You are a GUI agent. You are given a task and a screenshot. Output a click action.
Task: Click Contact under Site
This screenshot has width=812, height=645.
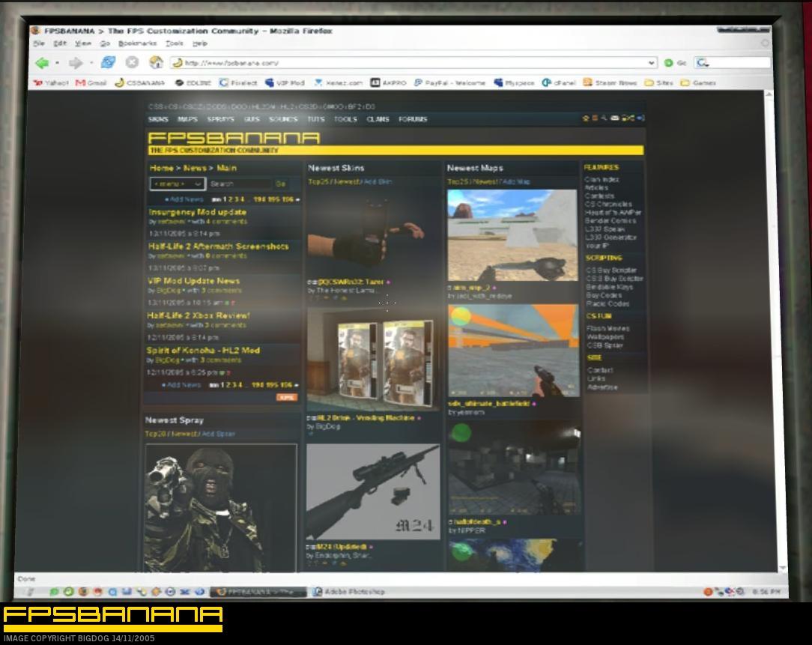[600, 370]
